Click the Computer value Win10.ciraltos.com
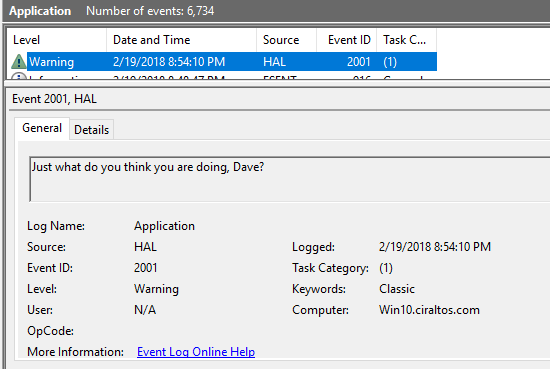Viewport: 550px width, 369px height. click(x=429, y=310)
